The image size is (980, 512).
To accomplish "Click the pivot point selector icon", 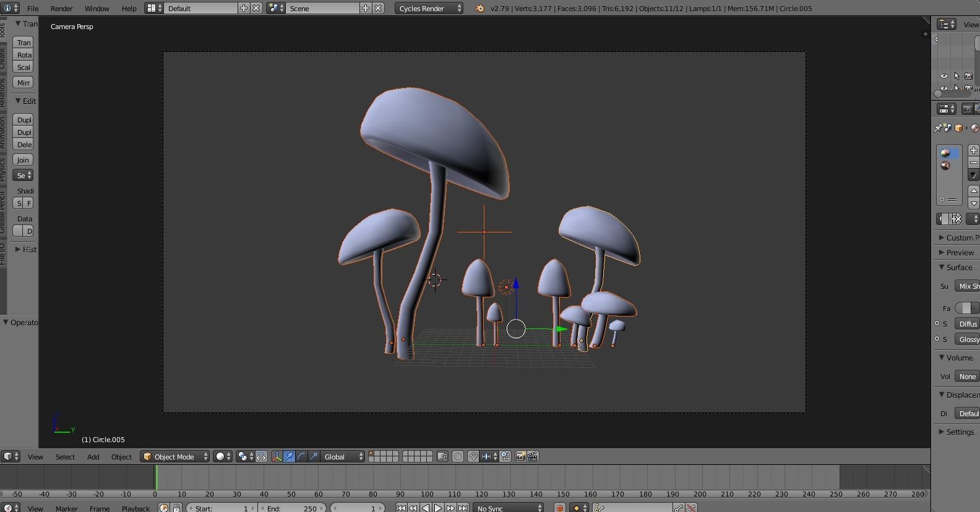I will [x=245, y=456].
